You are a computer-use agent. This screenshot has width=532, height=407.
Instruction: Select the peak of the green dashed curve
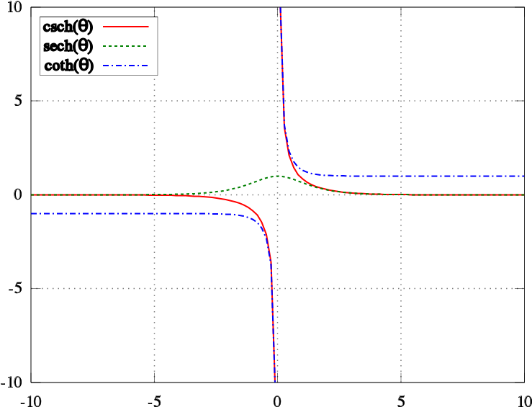[x=277, y=176]
